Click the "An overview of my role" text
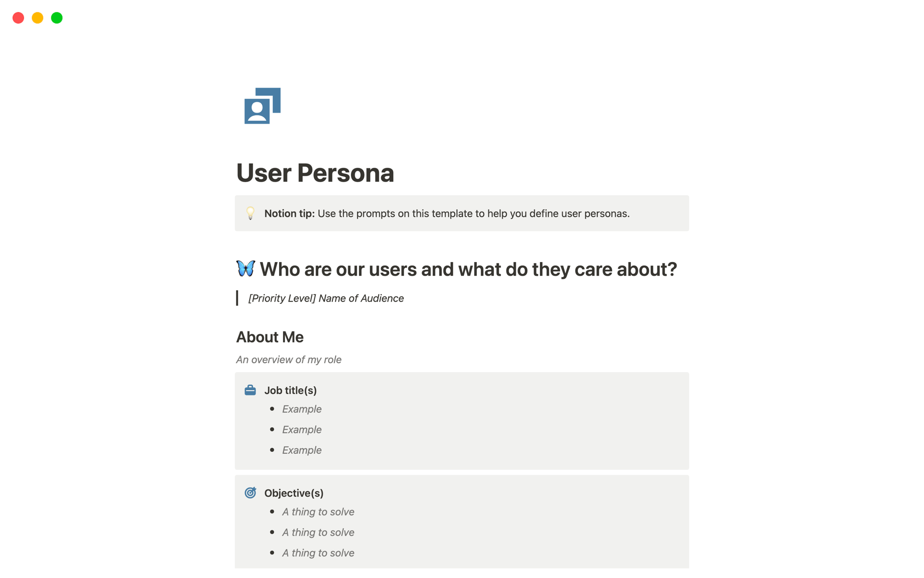The height and width of the screenshot is (578, 924). tap(288, 360)
